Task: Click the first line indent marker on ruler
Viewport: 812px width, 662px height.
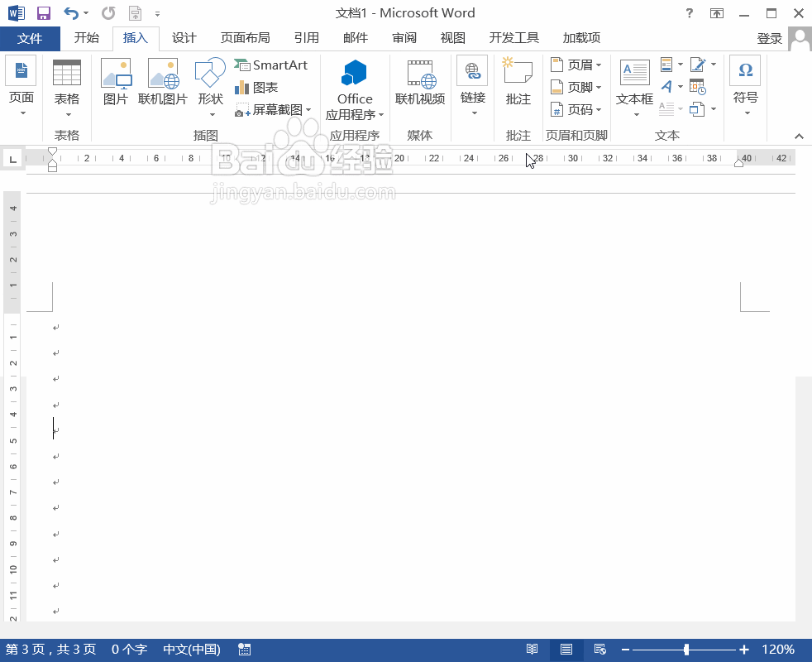Action: coord(52,151)
